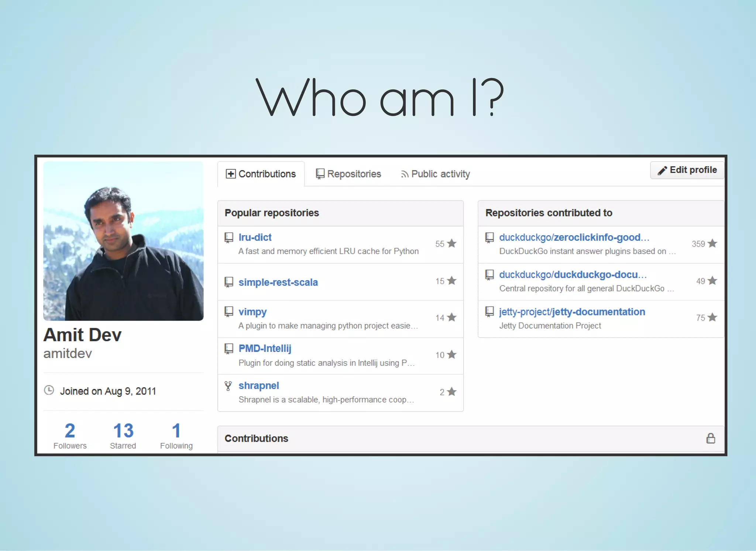Click the lock icon in Contributions header
This screenshot has height=551, width=756.
pyautogui.click(x=710, y=438)
